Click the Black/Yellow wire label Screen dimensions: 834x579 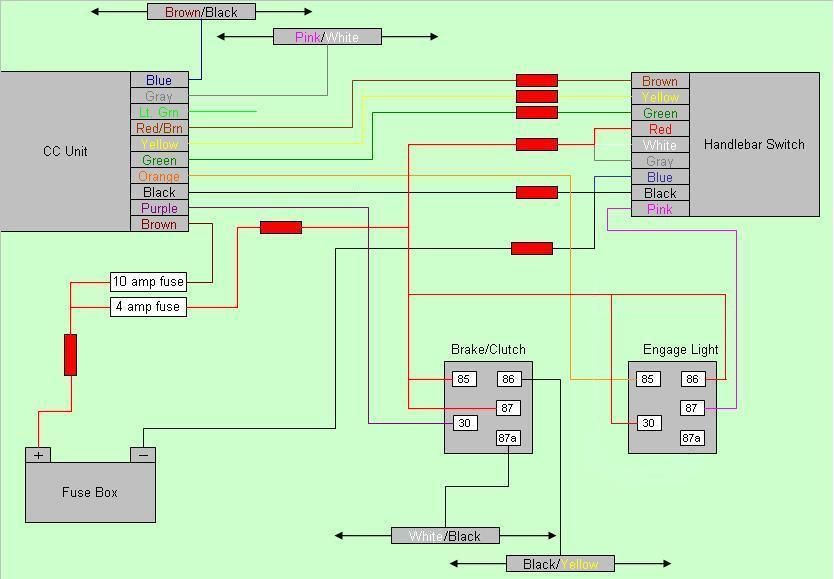coord(560,564)
